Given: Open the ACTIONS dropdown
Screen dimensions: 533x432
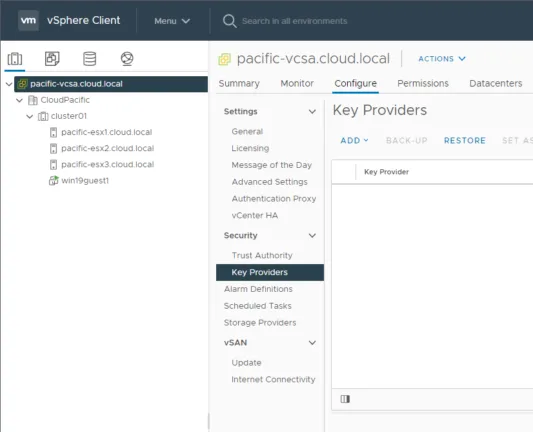Looking at the screenshot, I should pyautogui.click(x=442, y=59).
